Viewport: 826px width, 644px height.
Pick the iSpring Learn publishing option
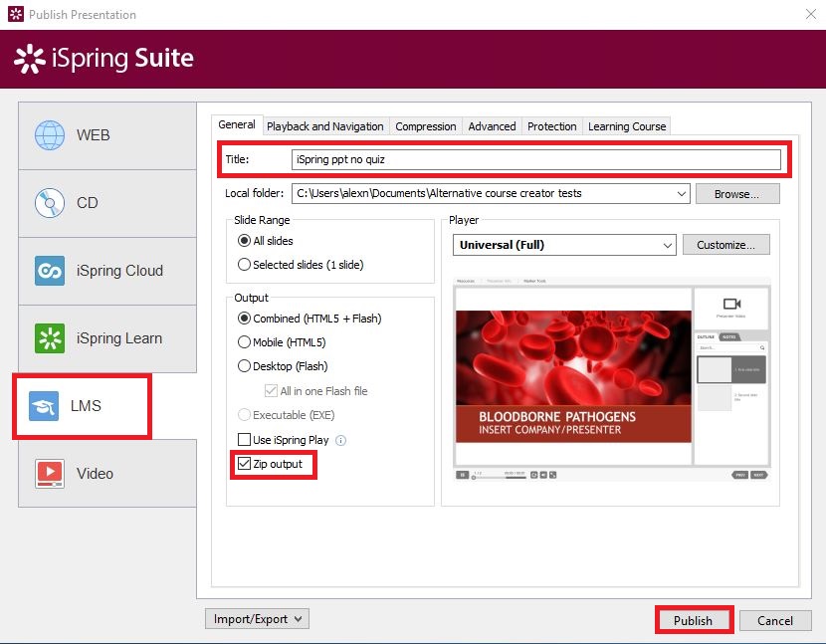point(107,338)
